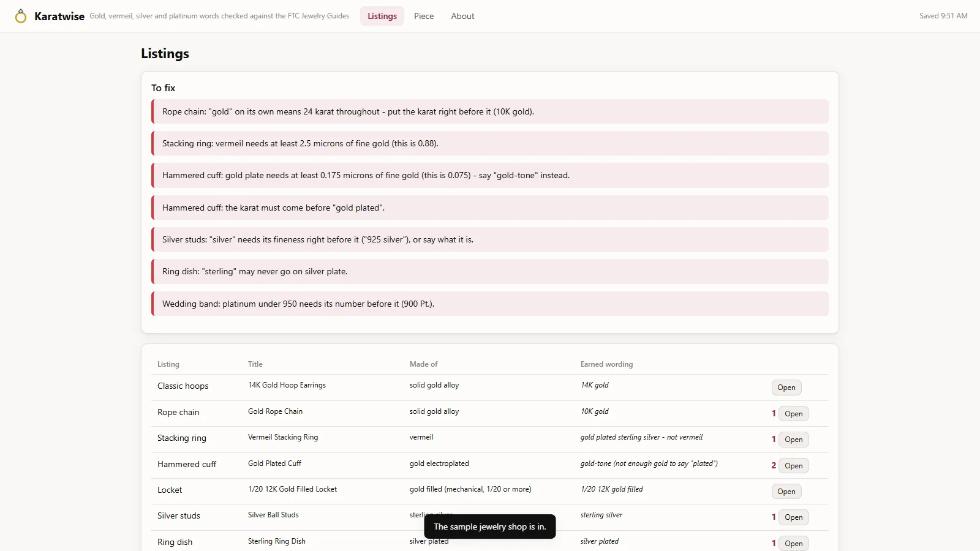Select the Hammered cuff gold-tone warning
The width and height of the screenshot is (980, 551).
(490, 175)
